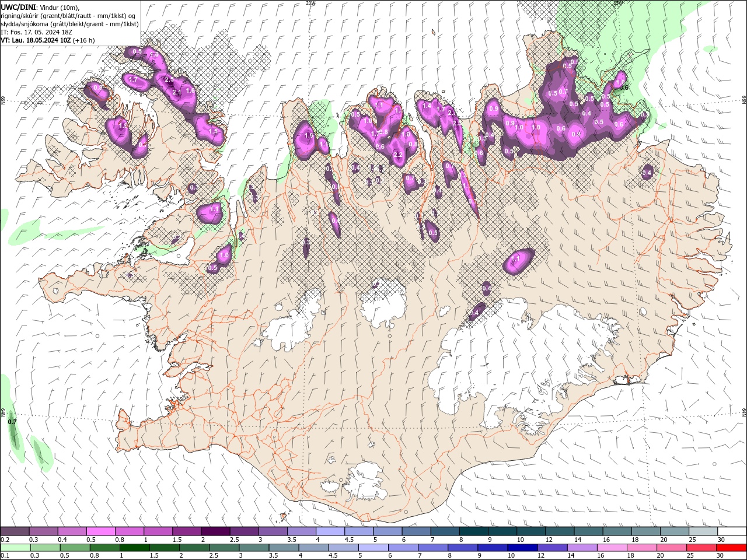
Task: Pick the pale green 0.1 rain legend swatch
Action: click(x=15, y=548)
